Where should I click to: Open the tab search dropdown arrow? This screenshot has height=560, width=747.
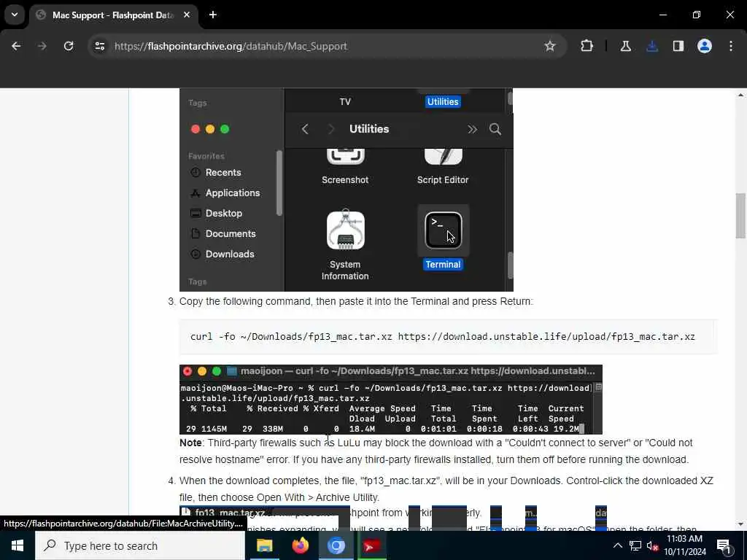coord(15,15)
